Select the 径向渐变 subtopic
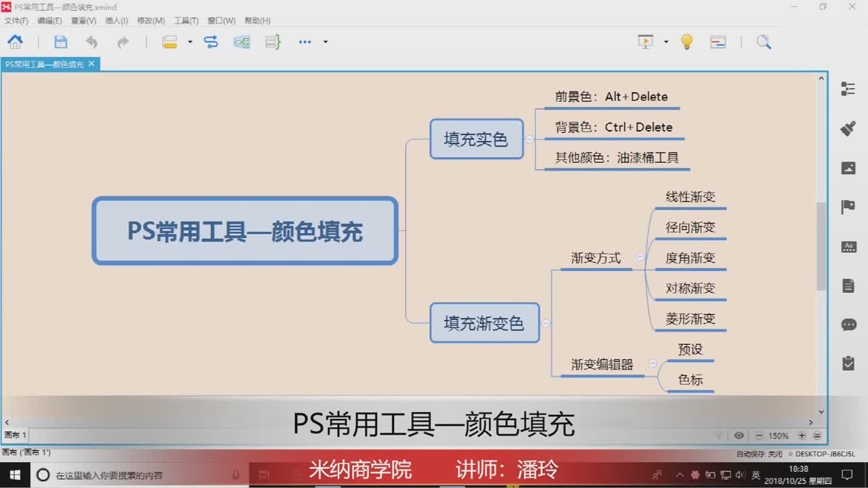Viewport: 868px width, 488px height. [690, 228]
